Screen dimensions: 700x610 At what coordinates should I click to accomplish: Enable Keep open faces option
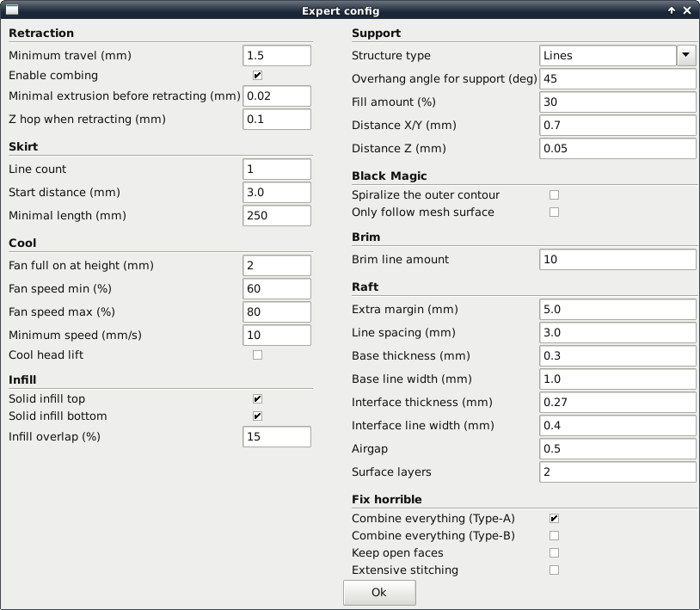click(x=554, y=553)
